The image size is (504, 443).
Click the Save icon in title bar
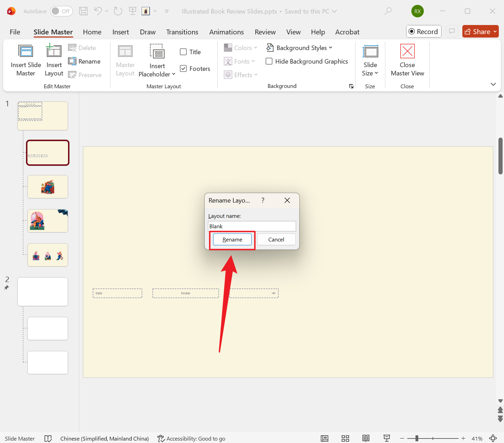pyautogui.click(x=83, y=11)
